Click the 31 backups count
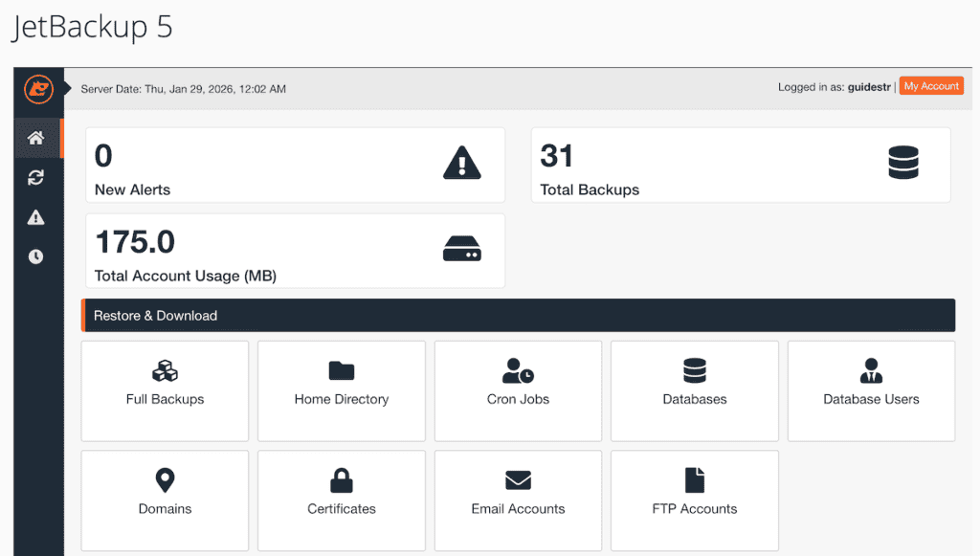Viewport: 980px width, 556px height. pyautogui.click(x=556, y=156)
